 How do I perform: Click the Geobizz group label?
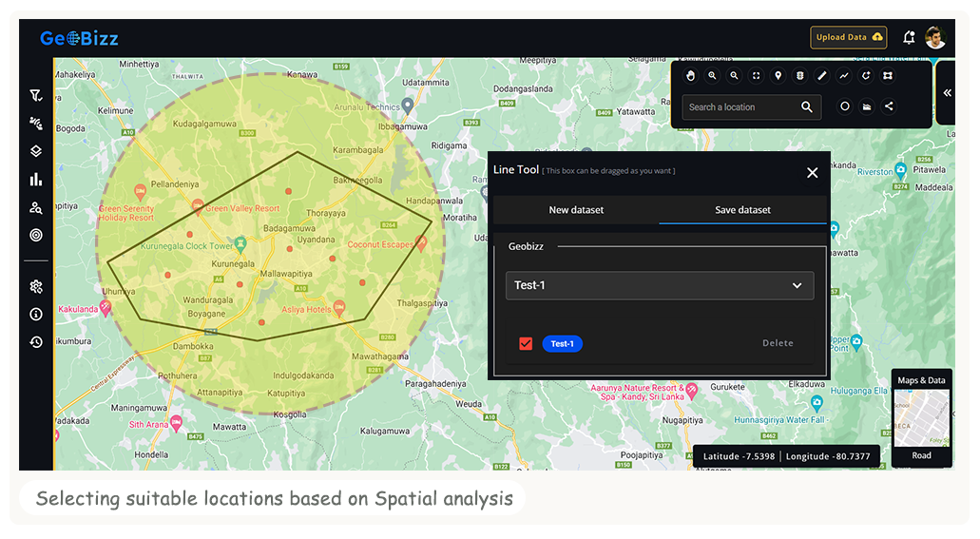pyautogui.click(x=526, y=246)
